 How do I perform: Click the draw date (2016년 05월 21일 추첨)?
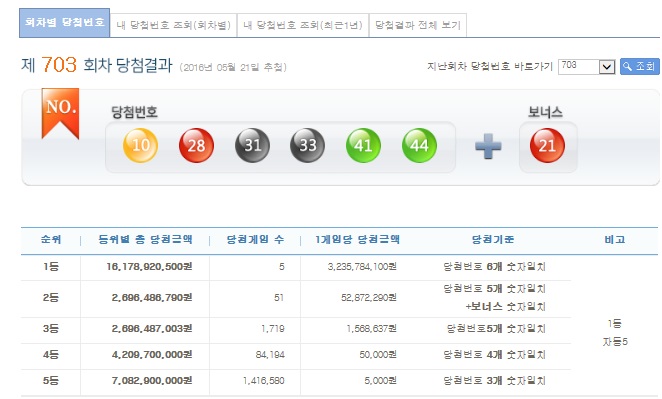233,68
